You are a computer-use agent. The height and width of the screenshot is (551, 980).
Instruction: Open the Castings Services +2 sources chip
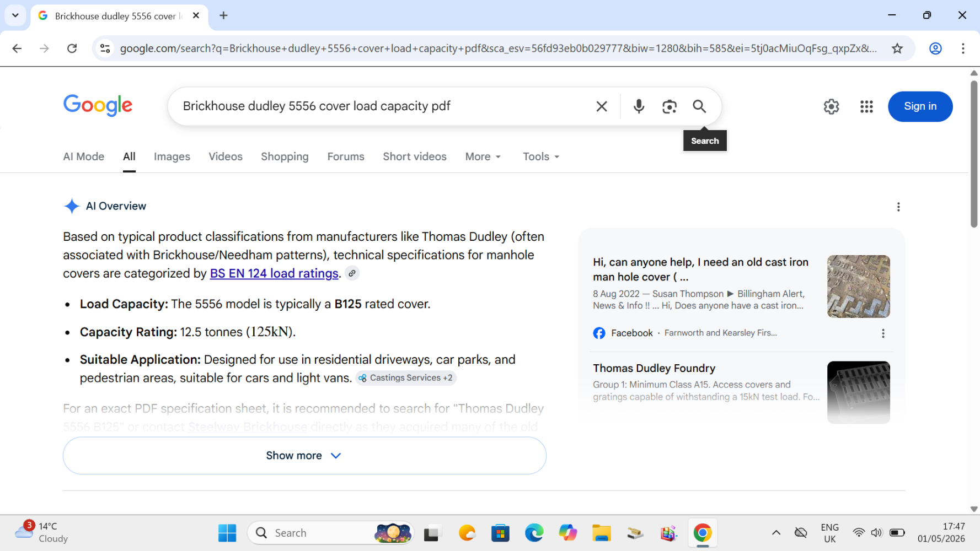406,378
